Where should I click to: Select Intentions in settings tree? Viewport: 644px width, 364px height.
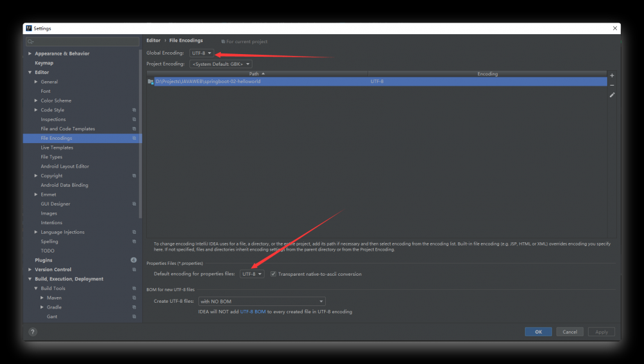point(52,223)
